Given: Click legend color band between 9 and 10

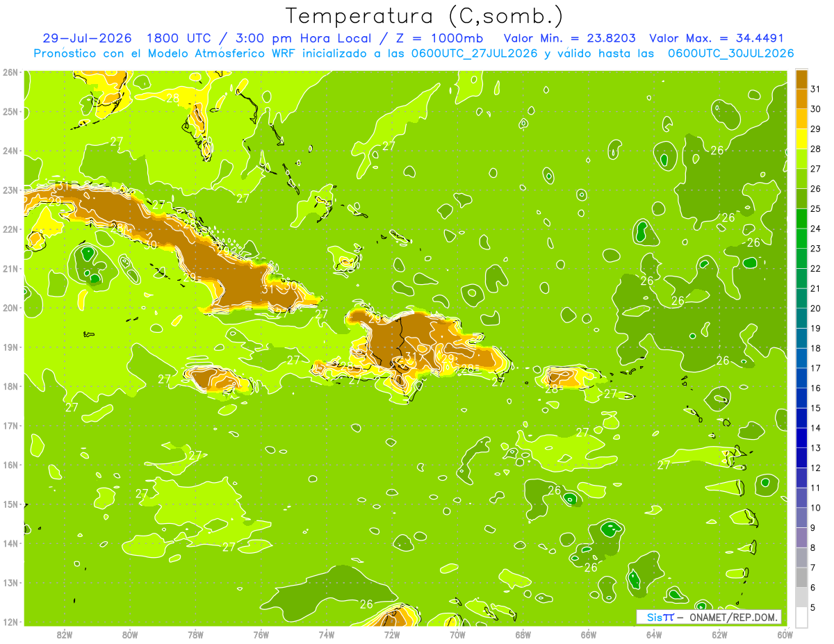Looking at the screenshot, I should click(801, 517).
